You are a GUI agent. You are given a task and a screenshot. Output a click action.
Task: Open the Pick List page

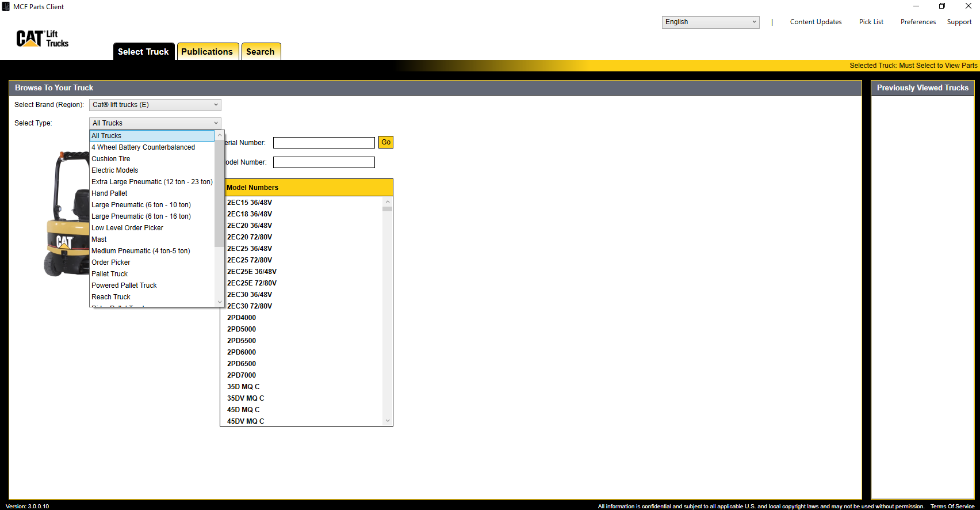pyautogui.click(x=871, y=22)
